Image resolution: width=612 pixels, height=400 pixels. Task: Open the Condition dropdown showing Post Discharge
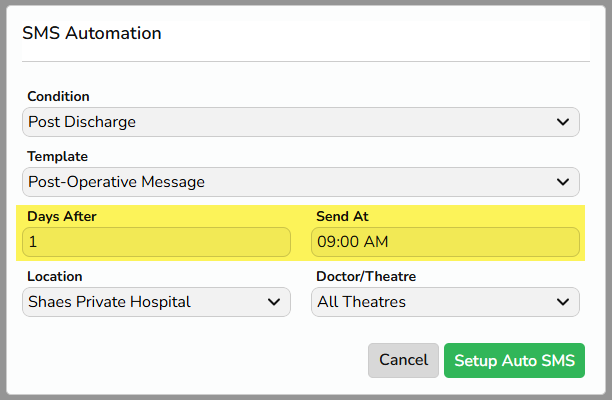click(x=301, y=122)
